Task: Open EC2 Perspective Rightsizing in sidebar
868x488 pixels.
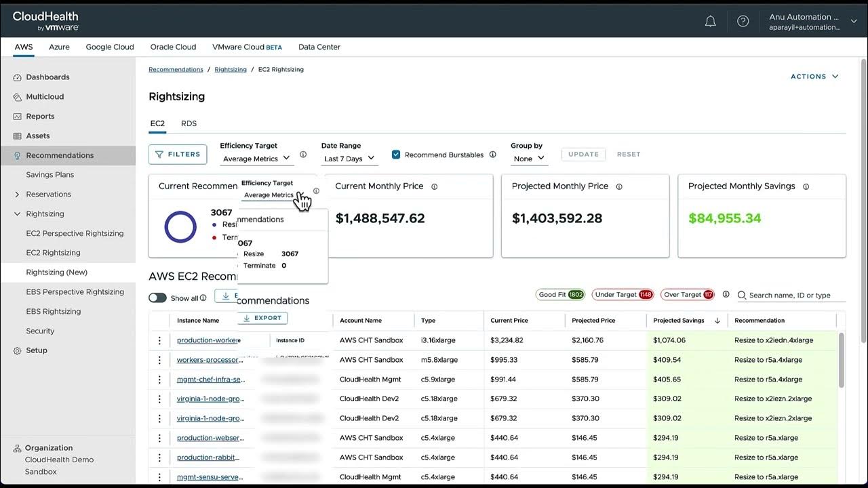Action: tap(75, 233)
